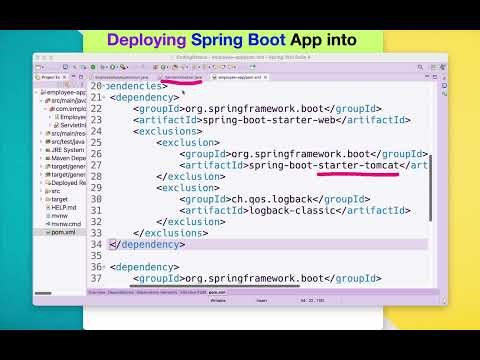This screenshot has height=360, width=480.
Task: Minimize the editor area
Action: click(x=427, y=77)
